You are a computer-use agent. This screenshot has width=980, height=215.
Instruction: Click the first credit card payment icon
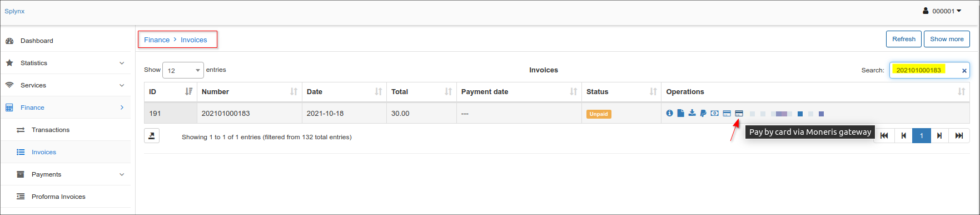coord(727,113)
